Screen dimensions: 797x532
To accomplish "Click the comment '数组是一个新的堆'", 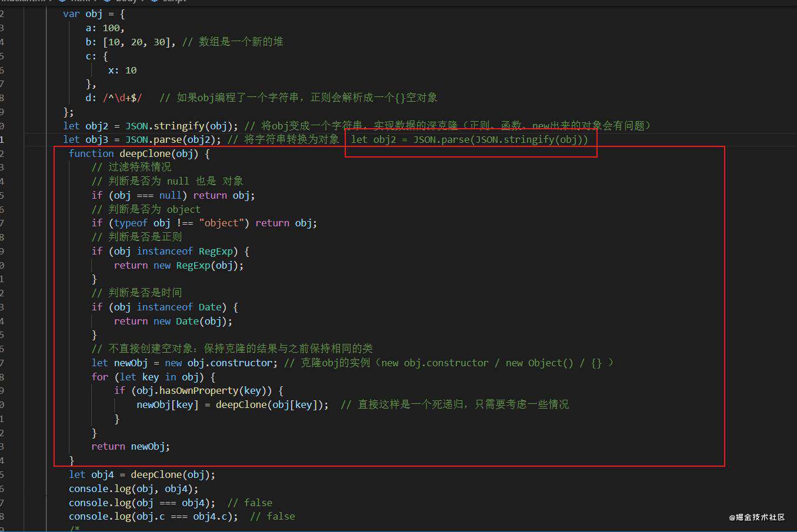I will pyautogui.click(x=241, y=42).
